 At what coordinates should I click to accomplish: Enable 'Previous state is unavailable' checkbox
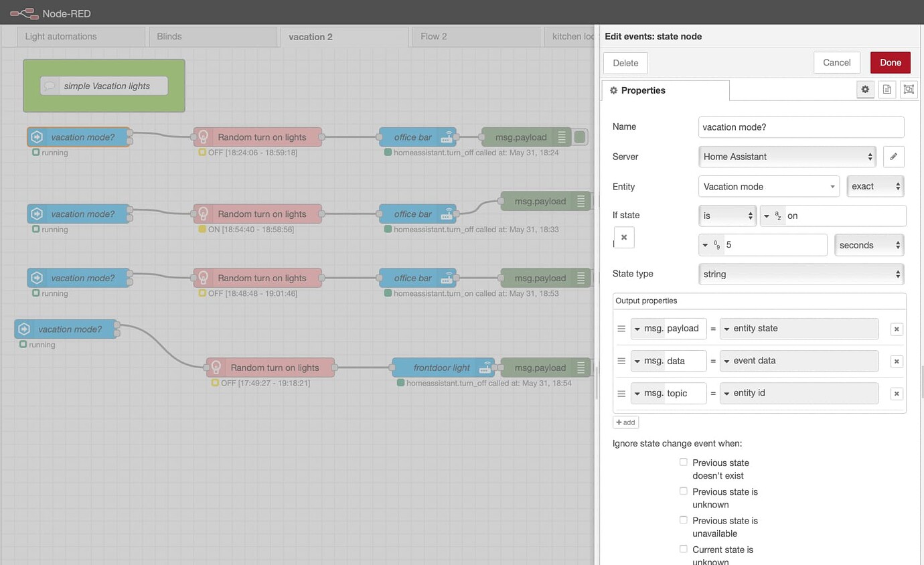pyautogui.click(x=683, y=519)
